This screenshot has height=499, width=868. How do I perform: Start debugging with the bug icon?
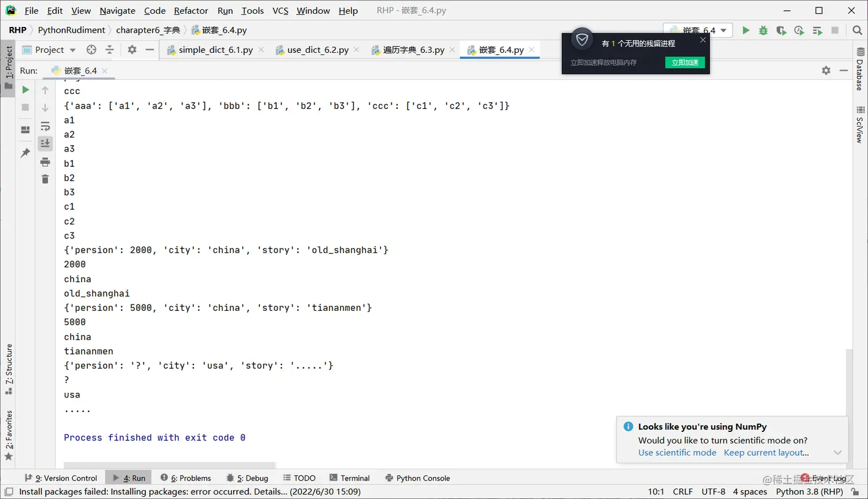click(764, 30)
